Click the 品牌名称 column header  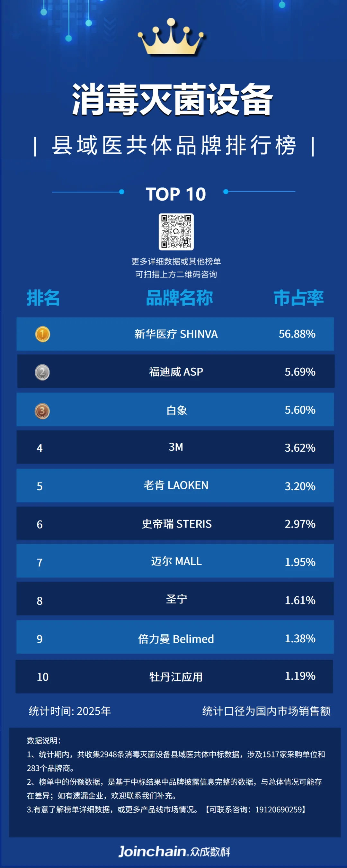(x=180, y=298)
